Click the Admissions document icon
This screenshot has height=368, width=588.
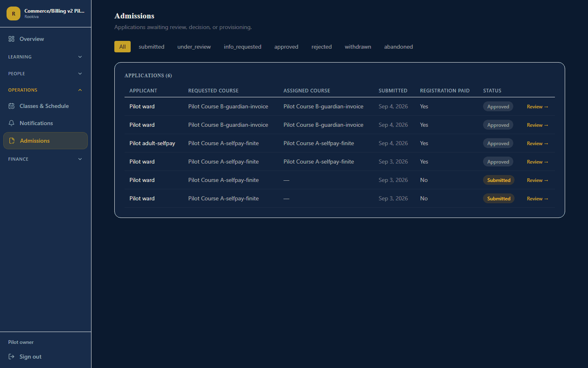[x=12, y=141]
